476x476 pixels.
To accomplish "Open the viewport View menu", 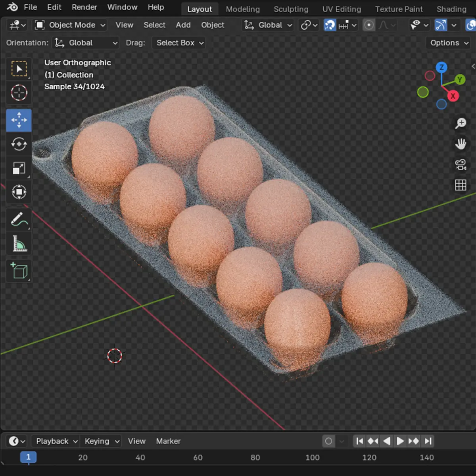I will (x=124, y=25).
